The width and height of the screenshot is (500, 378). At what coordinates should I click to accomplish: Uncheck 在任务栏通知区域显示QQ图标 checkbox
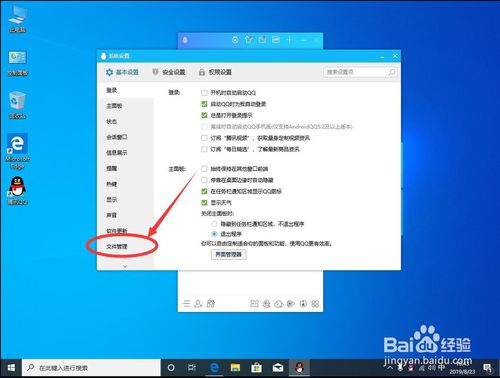(204, 191)
